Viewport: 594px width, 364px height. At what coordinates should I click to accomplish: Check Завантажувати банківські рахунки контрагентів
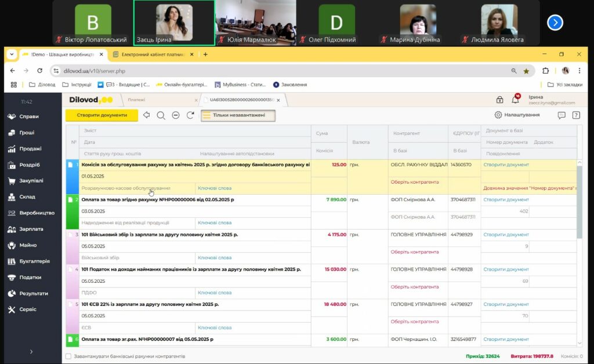click(68, 356)
